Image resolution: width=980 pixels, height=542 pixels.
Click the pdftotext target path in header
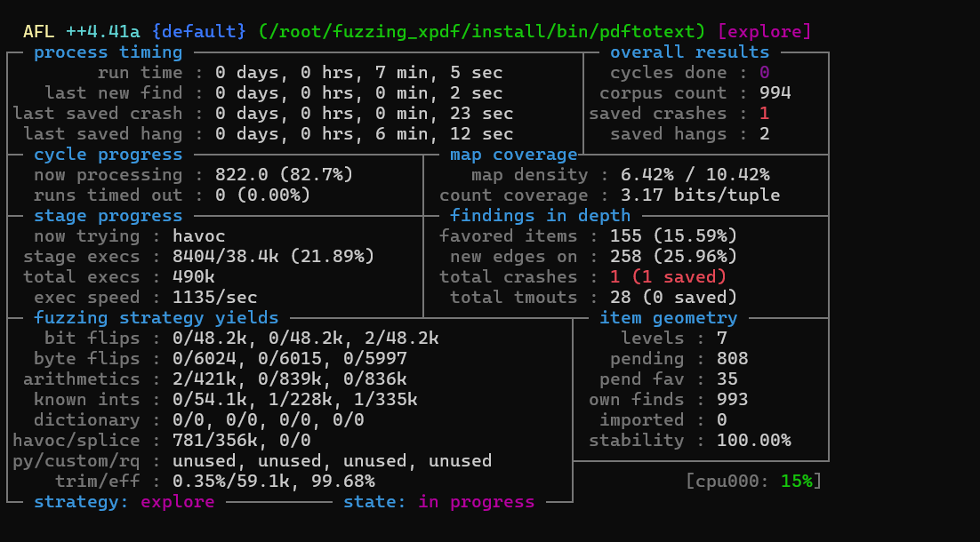click(x=481, y=32)
